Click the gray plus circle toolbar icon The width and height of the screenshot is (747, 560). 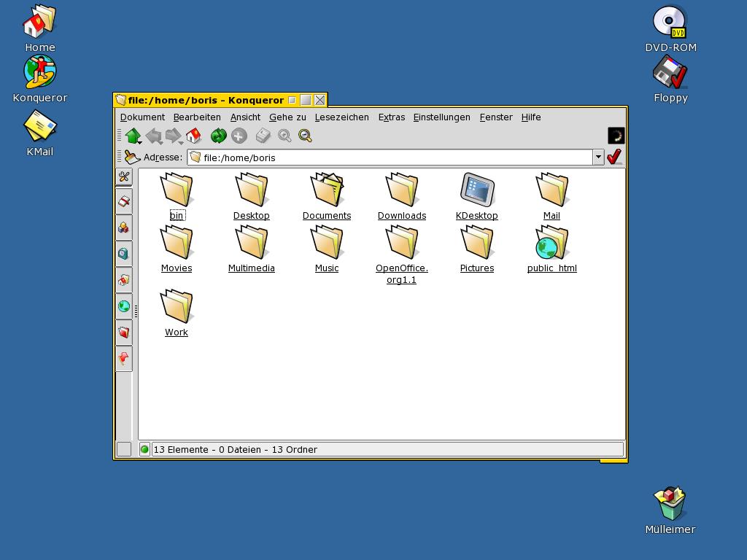point(239,136)
